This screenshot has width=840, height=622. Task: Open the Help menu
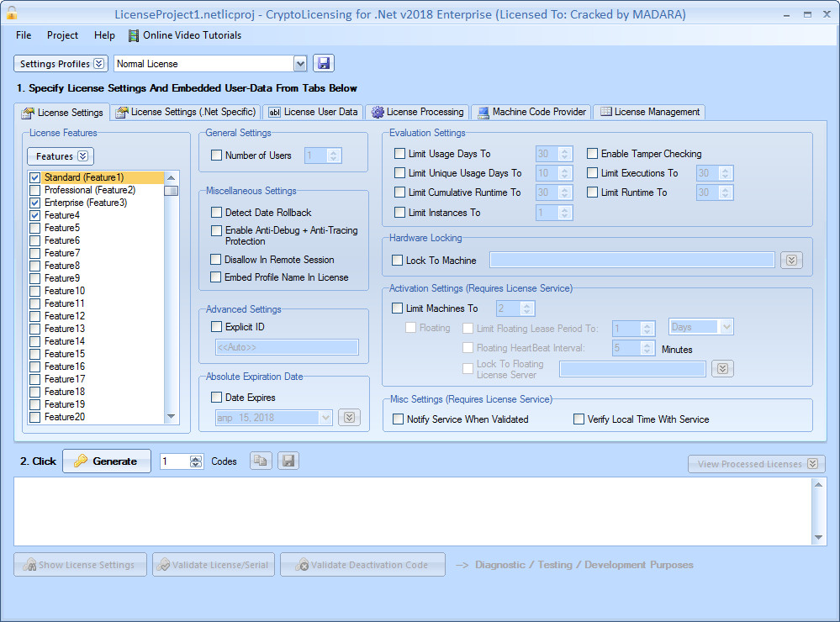pyautogui.click(x=104, y=35)
